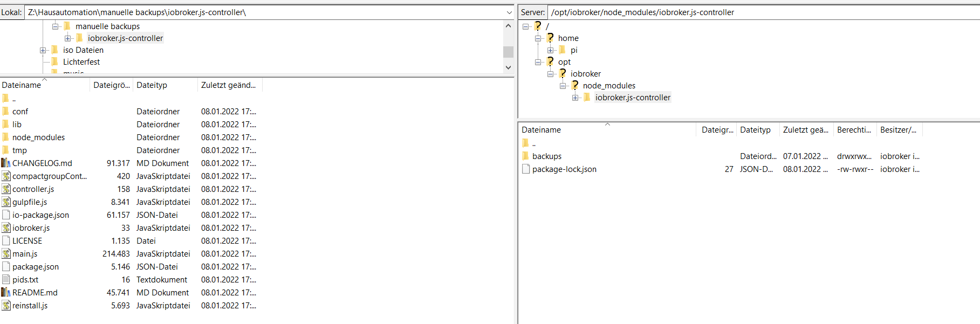Click the reinstall.js file icon

pyautogui.click(x=6, y=305)
